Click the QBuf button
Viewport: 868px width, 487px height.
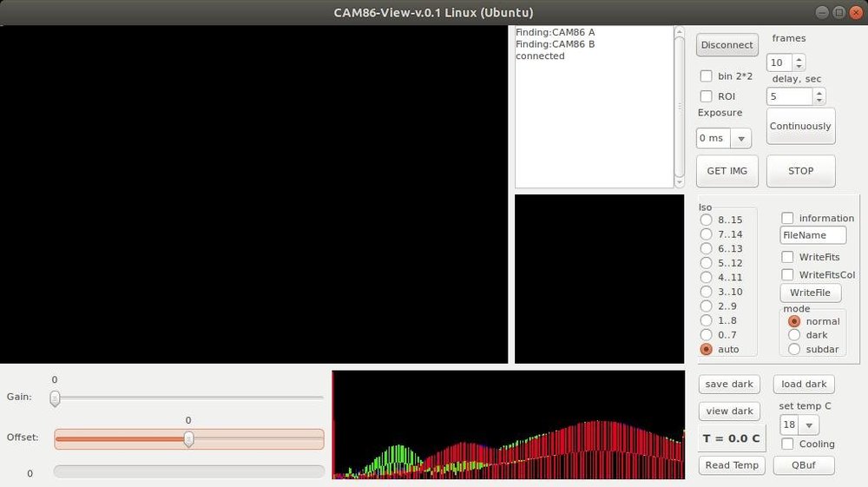click(803, 465)
